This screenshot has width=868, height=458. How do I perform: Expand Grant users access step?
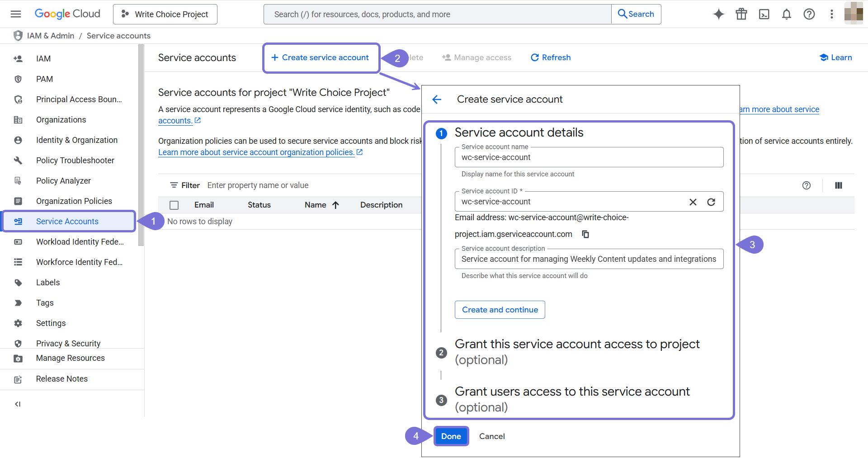(572, 399)
